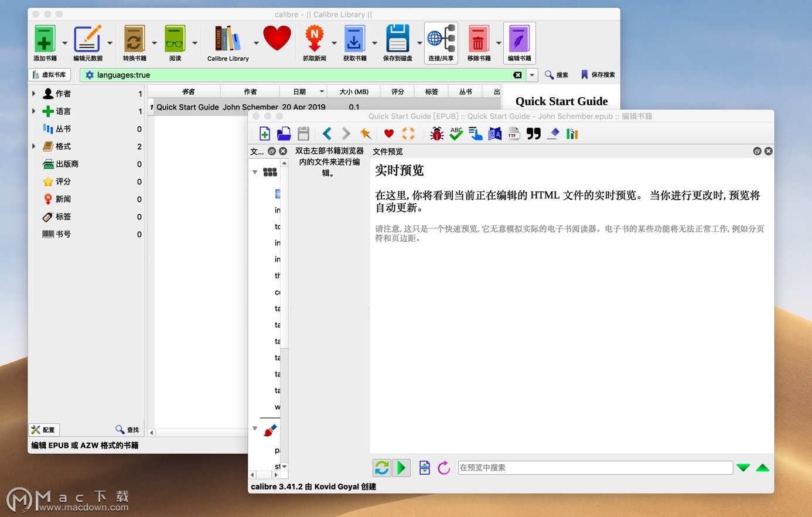Click the TTF embed fonts icon
Viewport: 812px width, 517px height.
pyautogui.click(x=514, y=134)
